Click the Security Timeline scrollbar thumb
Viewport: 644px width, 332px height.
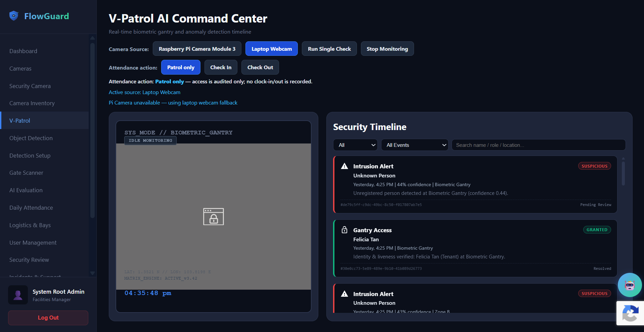[623, 173]
